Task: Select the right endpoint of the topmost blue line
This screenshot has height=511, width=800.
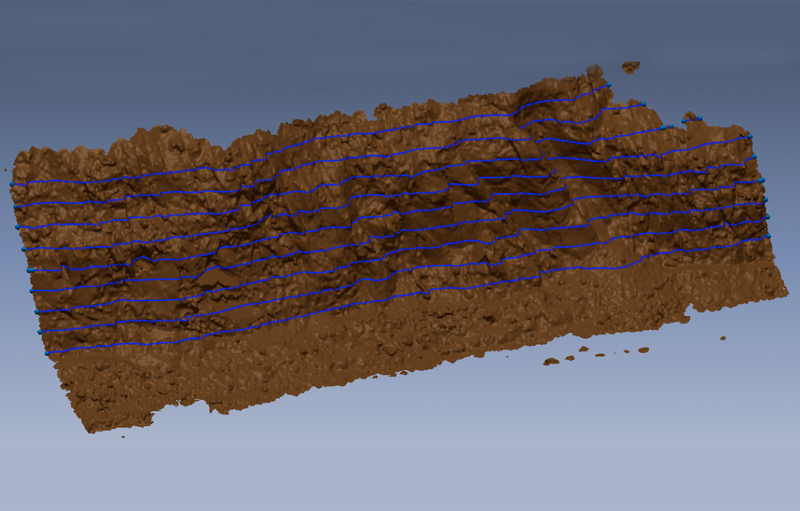Action: (609, 85)
